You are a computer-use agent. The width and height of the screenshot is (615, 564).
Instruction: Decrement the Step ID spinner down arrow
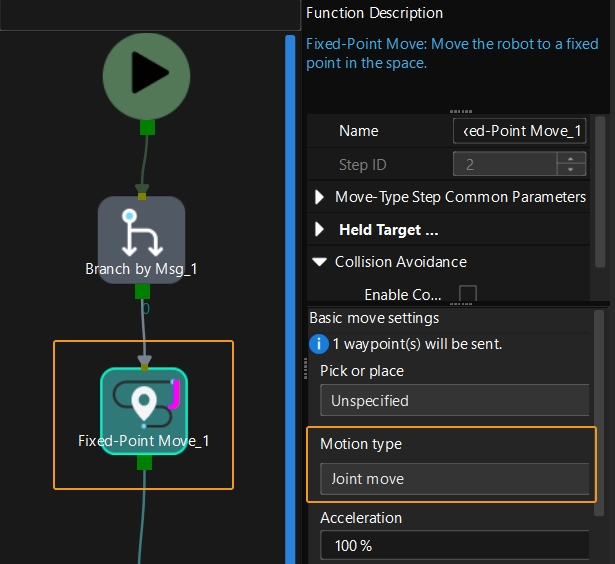click(x=571, y=170)
